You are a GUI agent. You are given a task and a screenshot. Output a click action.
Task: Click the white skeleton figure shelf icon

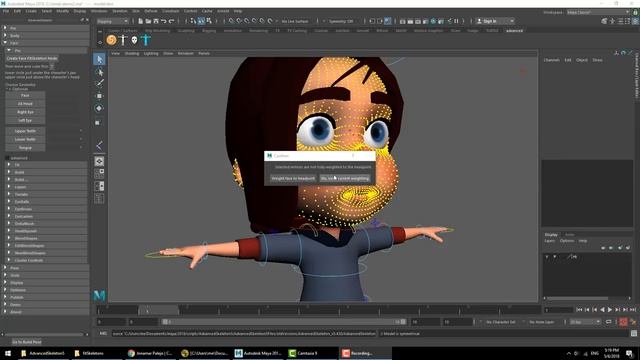pyautogui.click(x=123, y=40)
